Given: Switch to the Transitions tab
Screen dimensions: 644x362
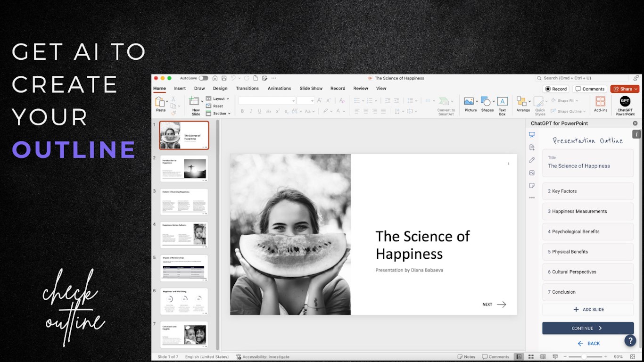Looking at the screenshot, I should tap(247, 89).
